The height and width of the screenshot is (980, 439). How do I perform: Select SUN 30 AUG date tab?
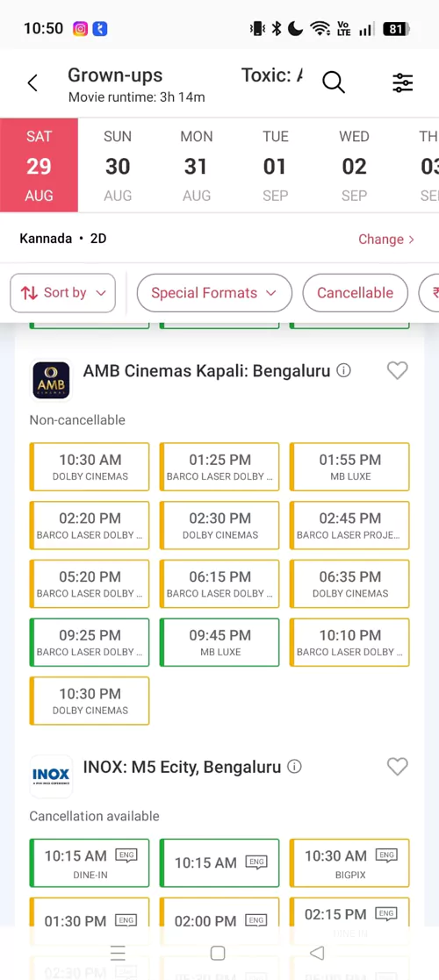tap(118, 166)
